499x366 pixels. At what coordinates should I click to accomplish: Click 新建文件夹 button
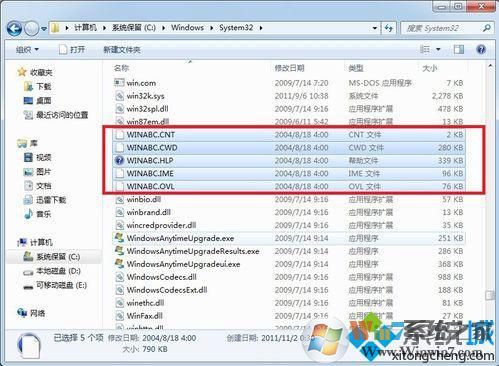pyautogui.click(x=122, y=50)
